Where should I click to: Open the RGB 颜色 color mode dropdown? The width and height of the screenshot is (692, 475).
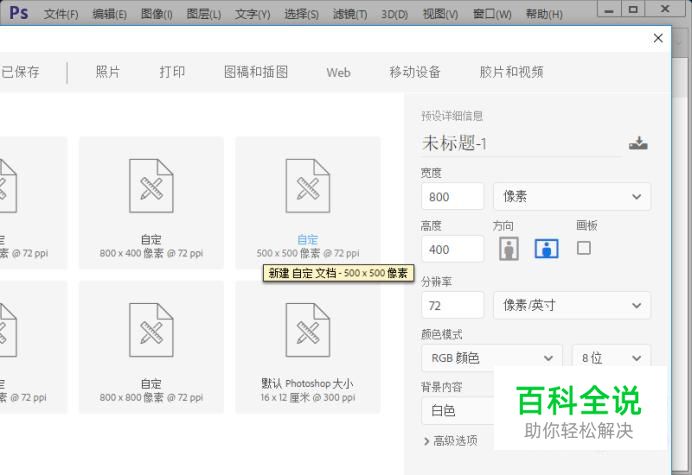[492, 358]
